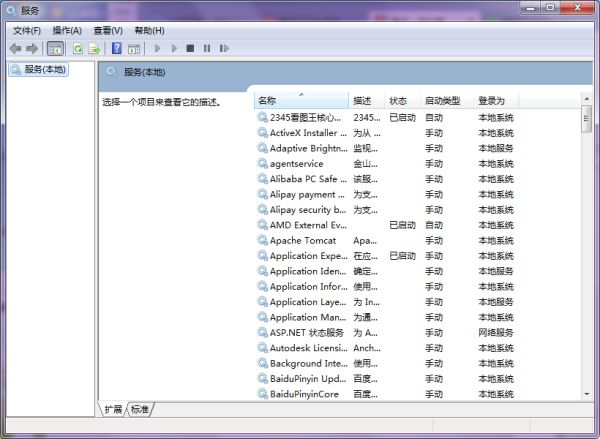Open the 操作(A) menu
This screenshot has width=600, height=439.
(x=67, y=31)
